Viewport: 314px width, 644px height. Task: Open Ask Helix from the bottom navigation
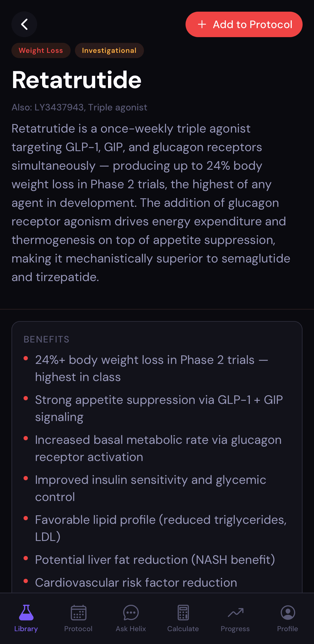tap(131, 620)
